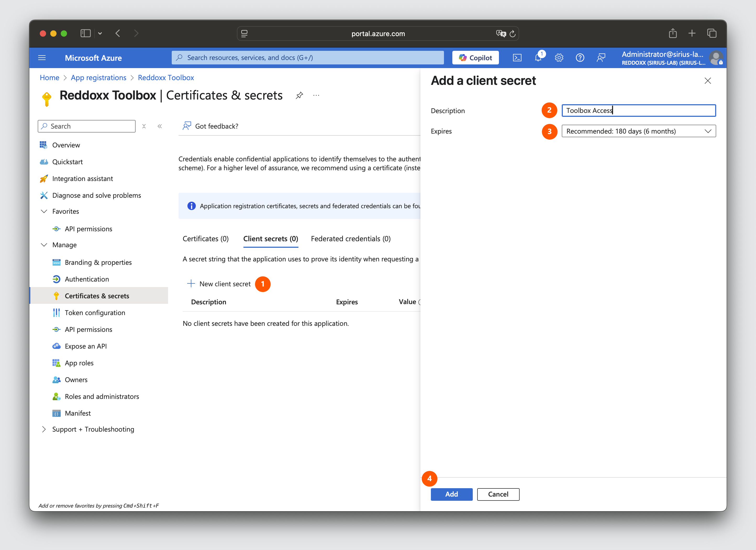756x550 pixels.
Task: Open Diagnose and solve problems
Action: pyautogui.click(x=96, y=195)
